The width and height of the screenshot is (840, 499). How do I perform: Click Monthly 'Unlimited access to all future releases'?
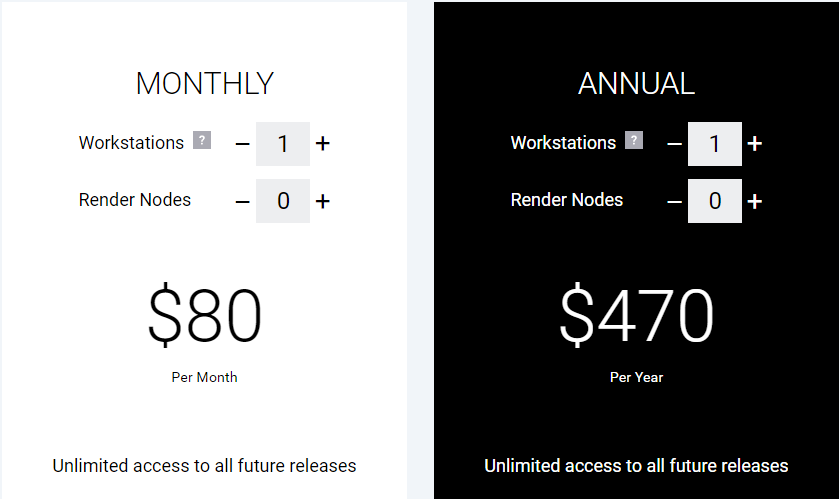click(x=204, y=466)
